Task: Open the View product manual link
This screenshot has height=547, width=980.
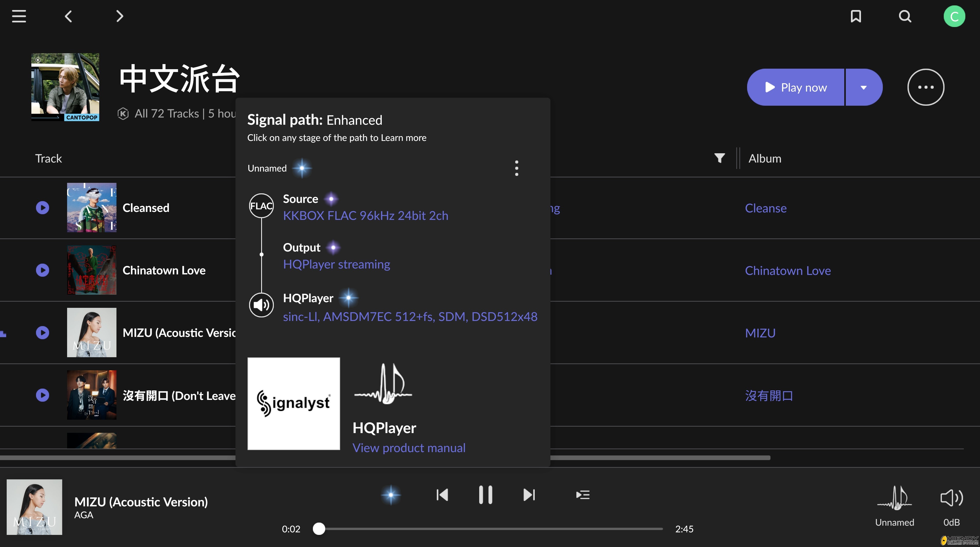Action: (409, 448)
